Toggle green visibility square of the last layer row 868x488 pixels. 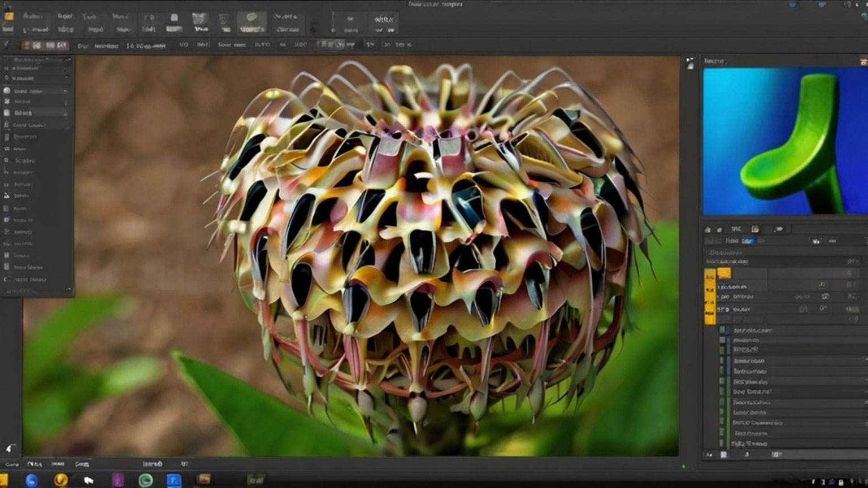point(722,444)
